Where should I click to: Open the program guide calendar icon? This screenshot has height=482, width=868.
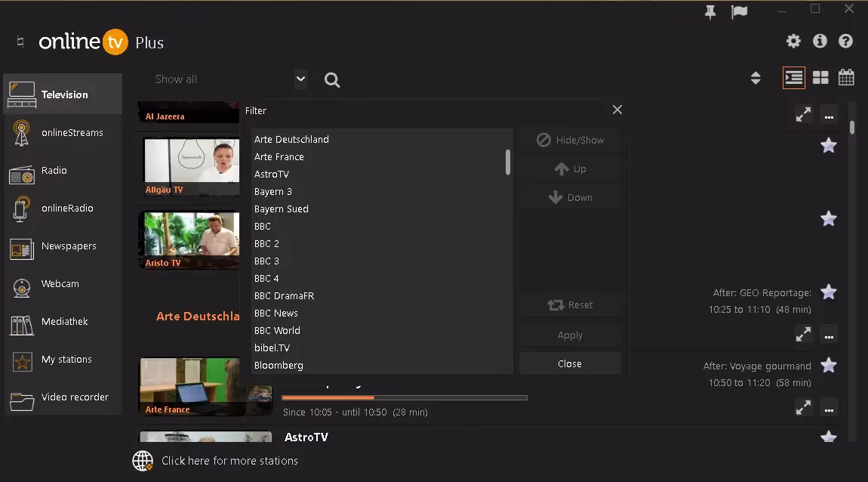click(846, 78)
